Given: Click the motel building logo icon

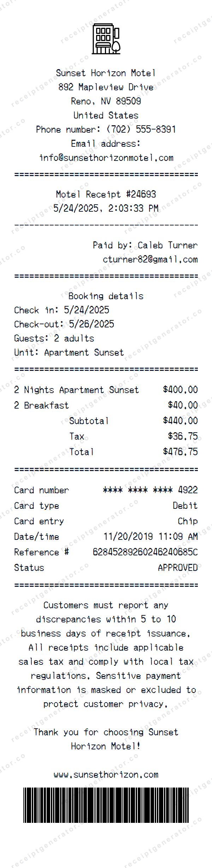Looking at the screenshot, I should tap(106, 39).
